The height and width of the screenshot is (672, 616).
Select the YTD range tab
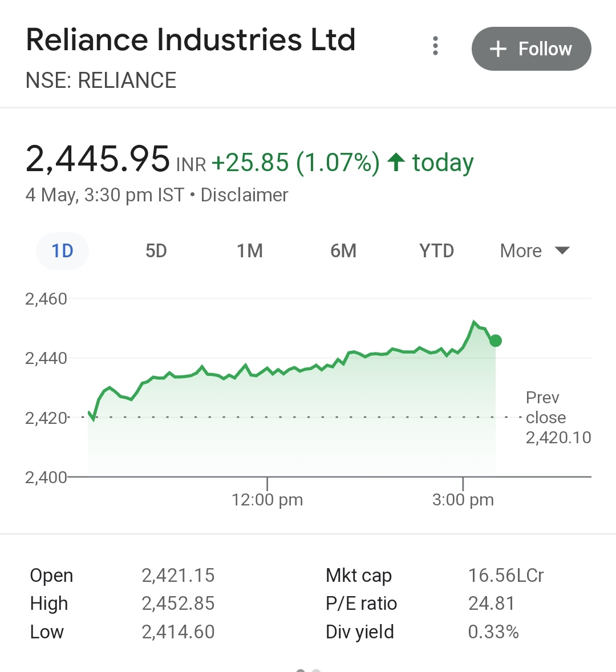click(x=436, y=251)
